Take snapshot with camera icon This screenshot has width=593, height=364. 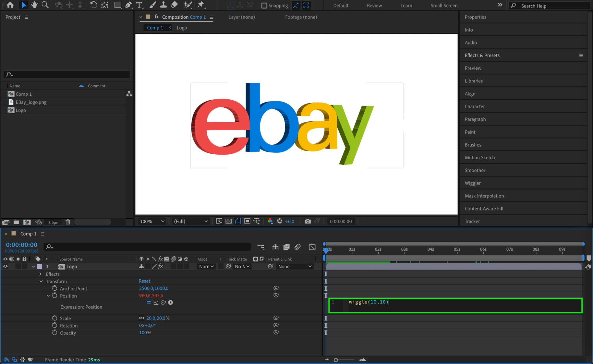[x=308, y=221]
